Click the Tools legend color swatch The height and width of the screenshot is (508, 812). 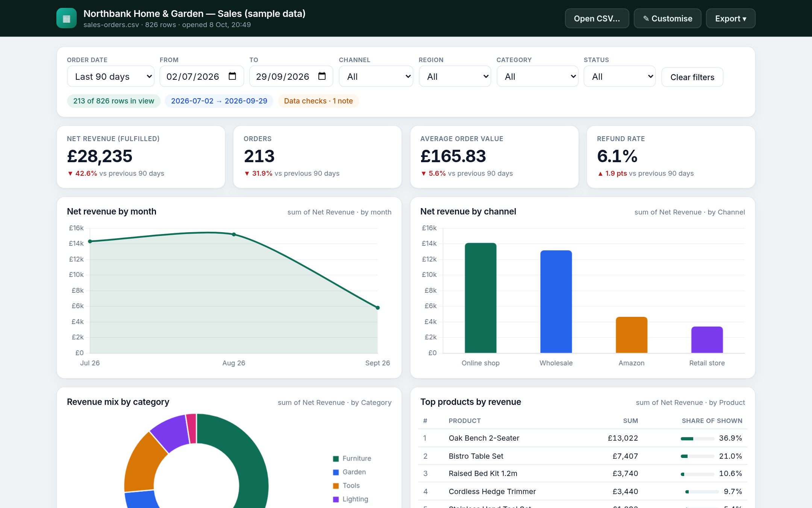pos(336,486)
